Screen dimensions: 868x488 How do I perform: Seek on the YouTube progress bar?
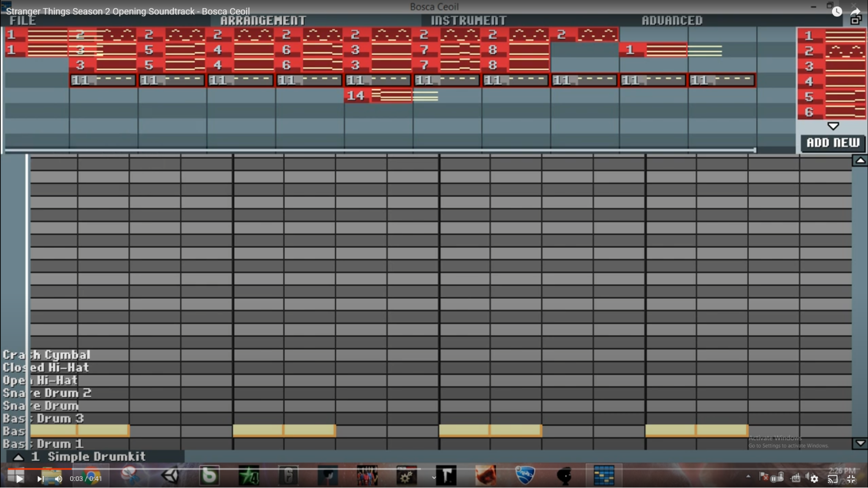[x=434, y=469]
